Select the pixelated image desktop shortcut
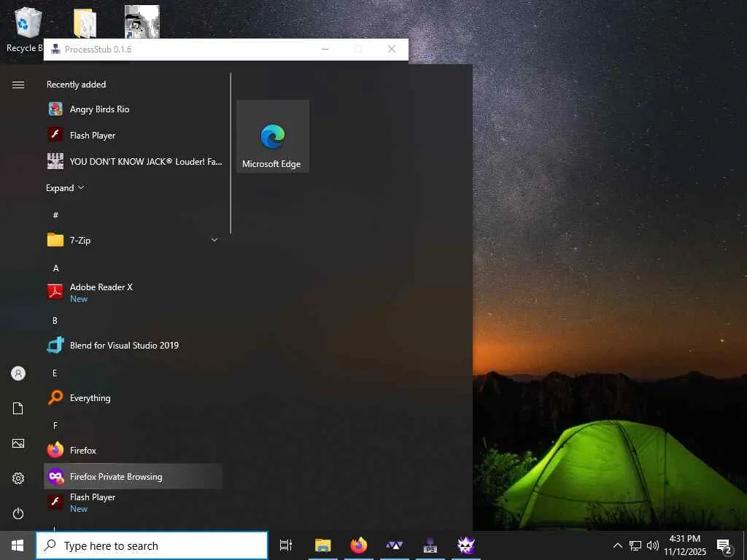 coord(142,21)
